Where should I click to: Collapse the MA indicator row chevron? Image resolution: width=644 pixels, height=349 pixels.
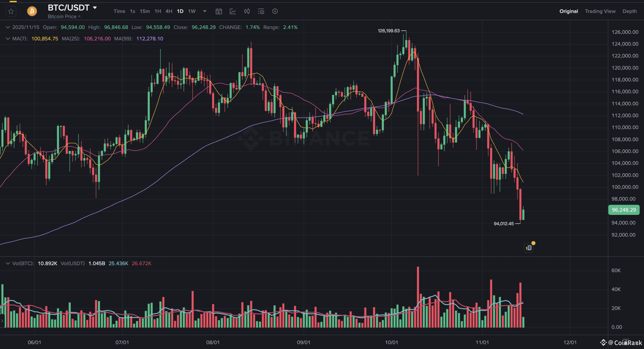[x=8, y=38]
